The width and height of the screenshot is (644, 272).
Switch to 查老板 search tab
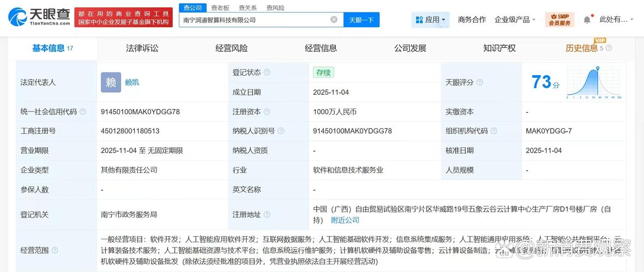[220, 8]
